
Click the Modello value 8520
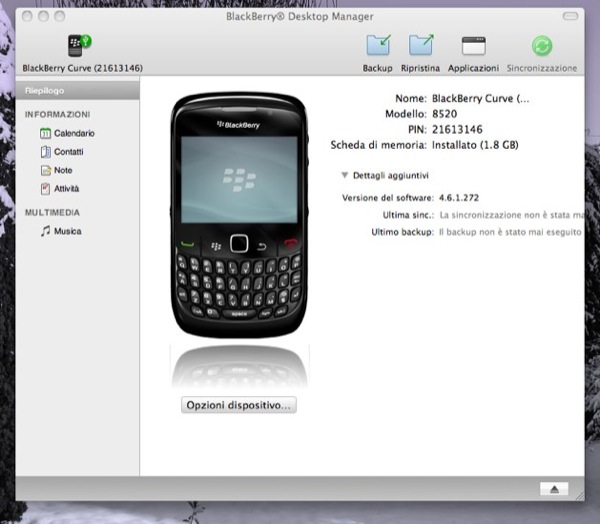(x=444, y=114)
